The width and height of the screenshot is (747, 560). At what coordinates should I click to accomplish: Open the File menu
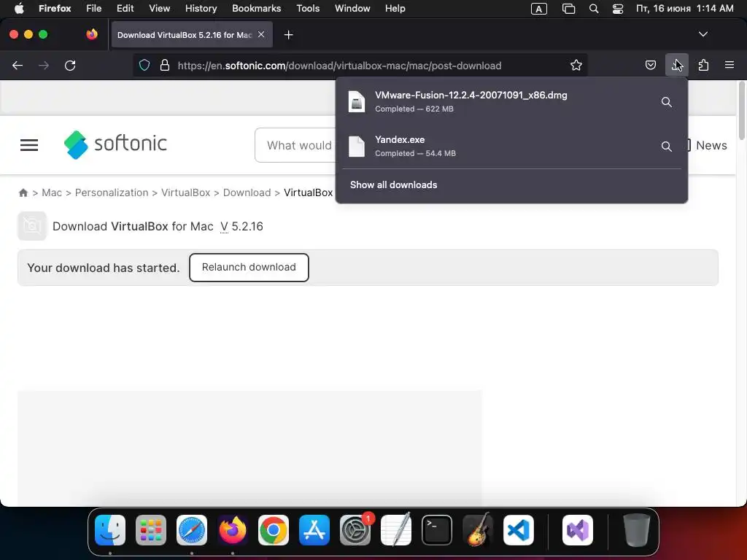[x=94, y=8]
